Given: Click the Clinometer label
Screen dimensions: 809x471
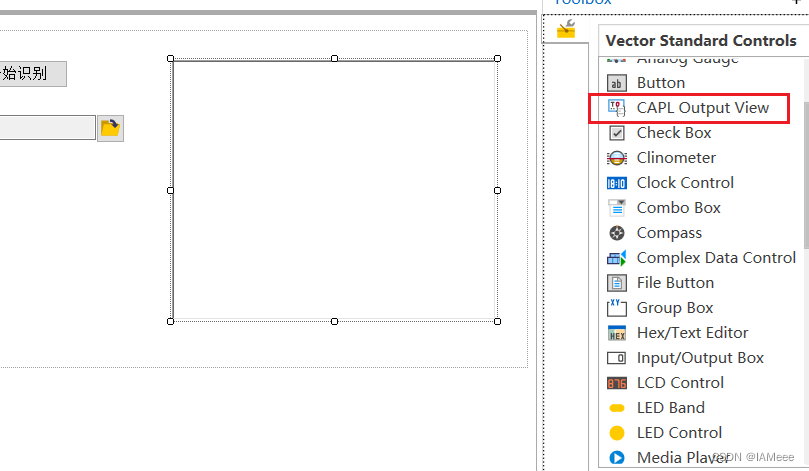Looking at the screenshot, I should [x=676, y=158].
